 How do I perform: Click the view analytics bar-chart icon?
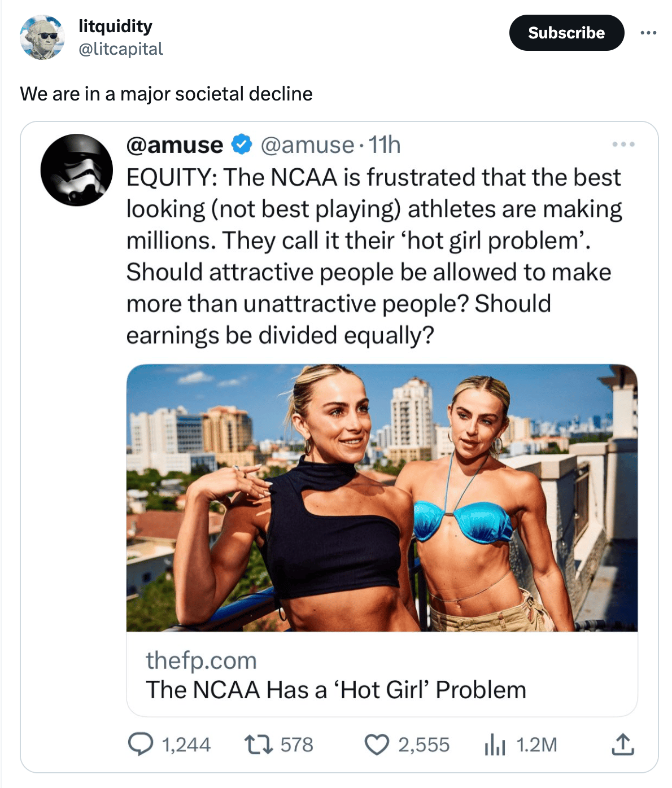494,745
